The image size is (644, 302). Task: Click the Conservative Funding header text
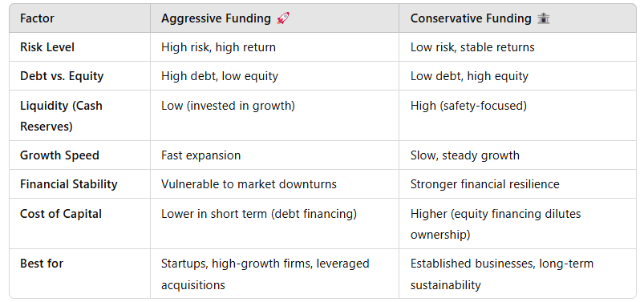[471, 18]
